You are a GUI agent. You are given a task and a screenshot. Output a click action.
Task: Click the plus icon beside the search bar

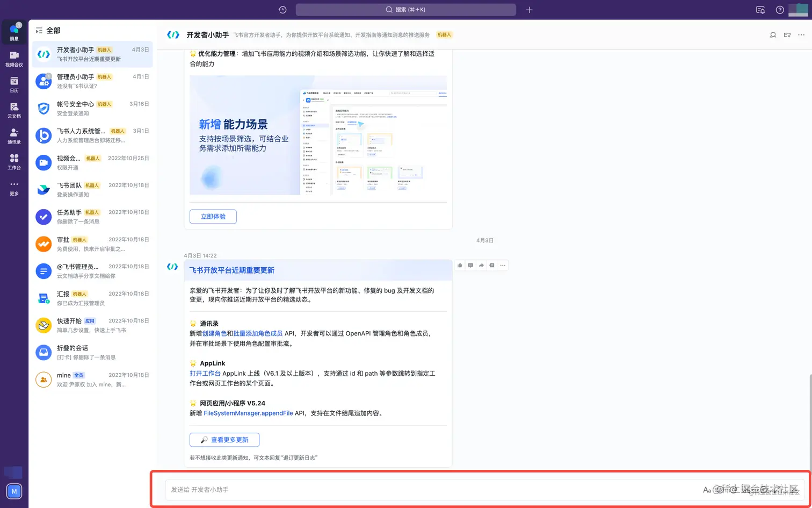pos(529,10)
